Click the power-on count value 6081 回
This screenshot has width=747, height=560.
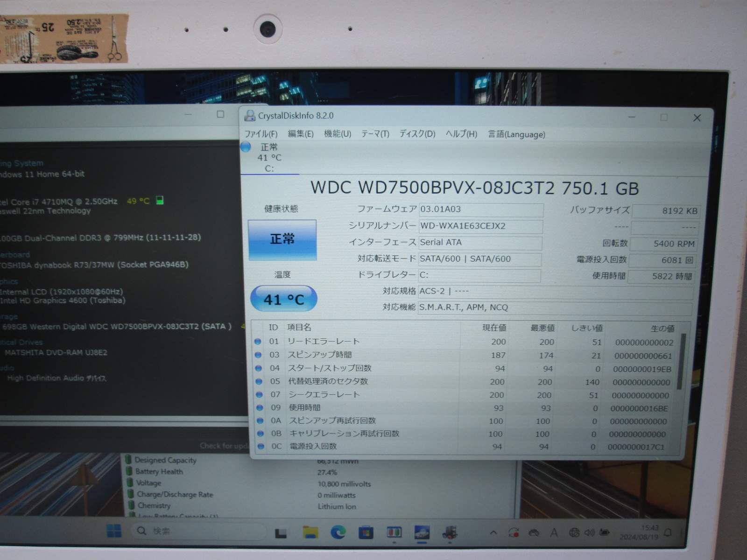pos(662,260)
